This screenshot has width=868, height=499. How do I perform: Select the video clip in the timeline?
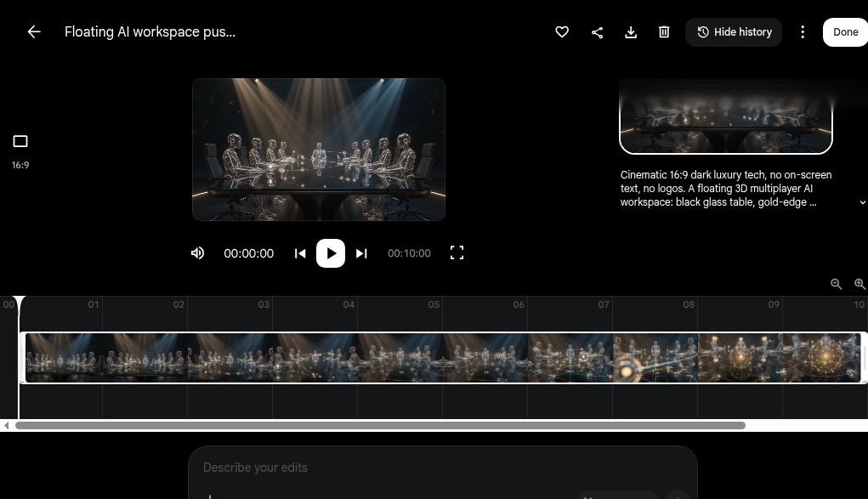tap(443, 358)
